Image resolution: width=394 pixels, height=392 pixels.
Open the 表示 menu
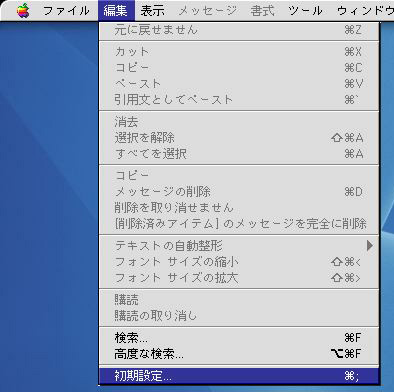click(x=153, y=11)
